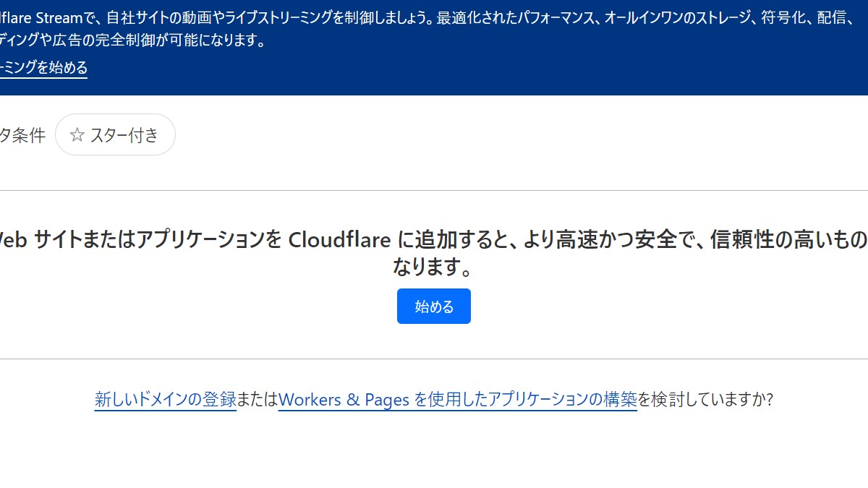Click the Cloudflare に追加すると heading text

pos(434,253)
